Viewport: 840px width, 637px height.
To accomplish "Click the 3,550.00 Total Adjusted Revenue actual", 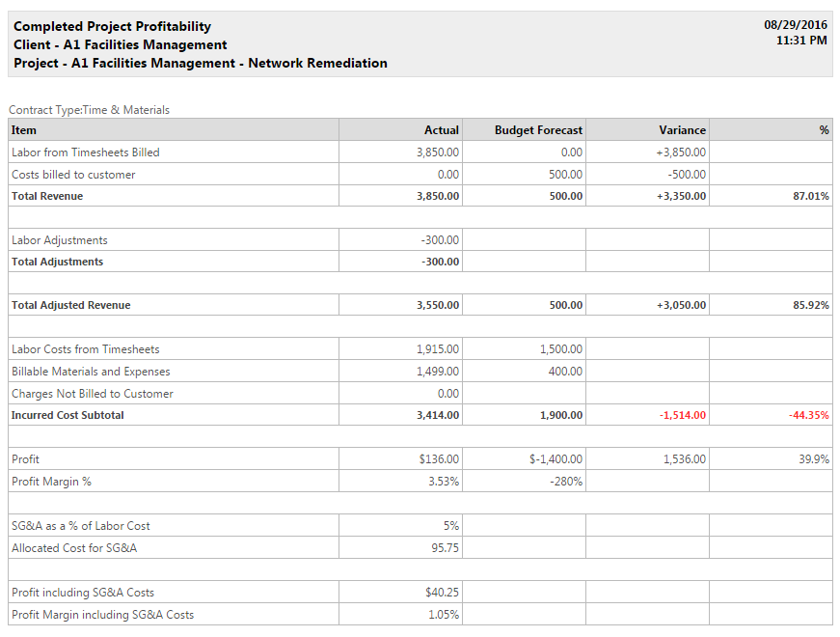I will 438,305.
